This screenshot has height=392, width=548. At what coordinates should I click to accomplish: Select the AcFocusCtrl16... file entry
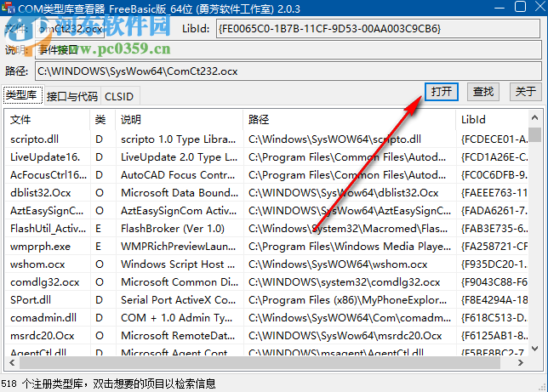tap(49, 175)
